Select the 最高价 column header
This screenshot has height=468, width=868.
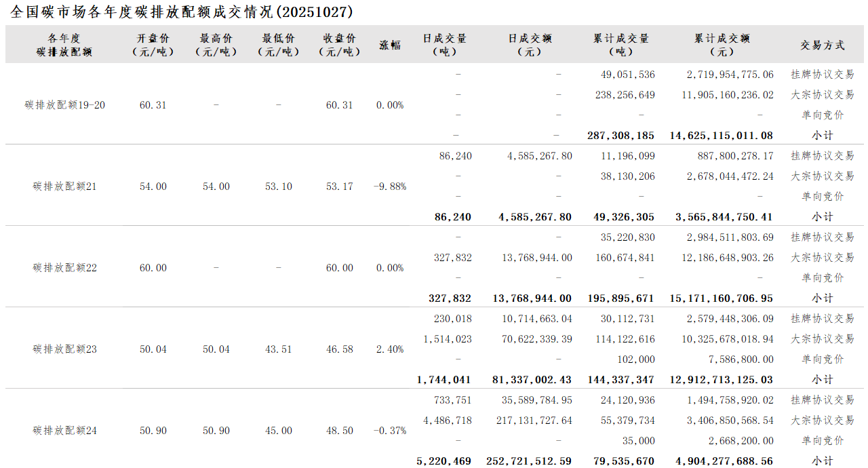point(216,45)
